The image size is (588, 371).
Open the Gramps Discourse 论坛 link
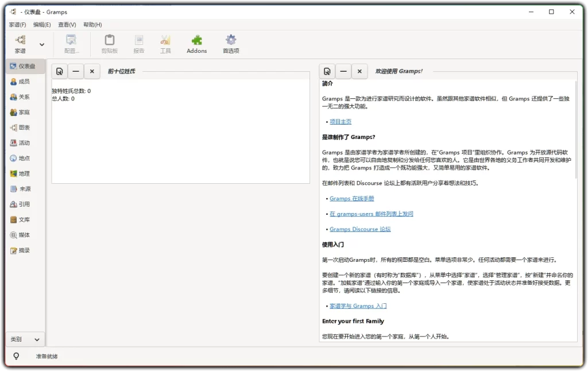pyautogui.click(x=360, y=229)
